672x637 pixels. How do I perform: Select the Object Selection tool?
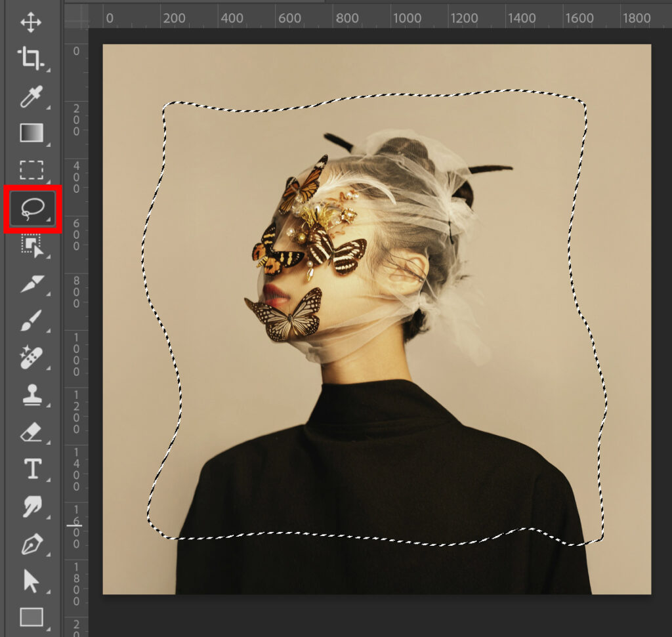coord(31,246)
